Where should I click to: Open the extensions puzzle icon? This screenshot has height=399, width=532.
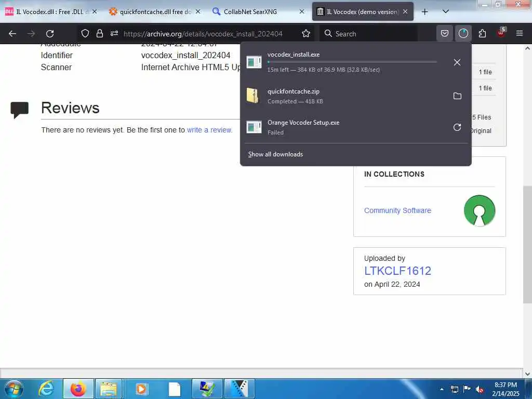482,33
